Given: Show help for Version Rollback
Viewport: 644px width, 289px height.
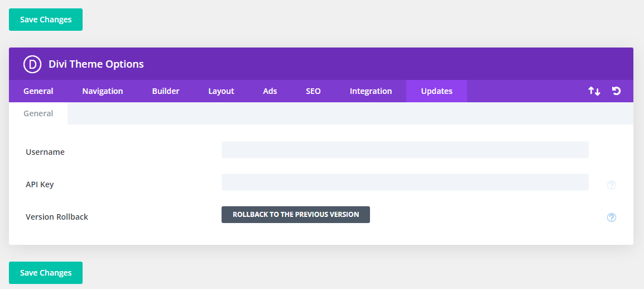Looking at the screenshot, I should click(x=612, y=217).
